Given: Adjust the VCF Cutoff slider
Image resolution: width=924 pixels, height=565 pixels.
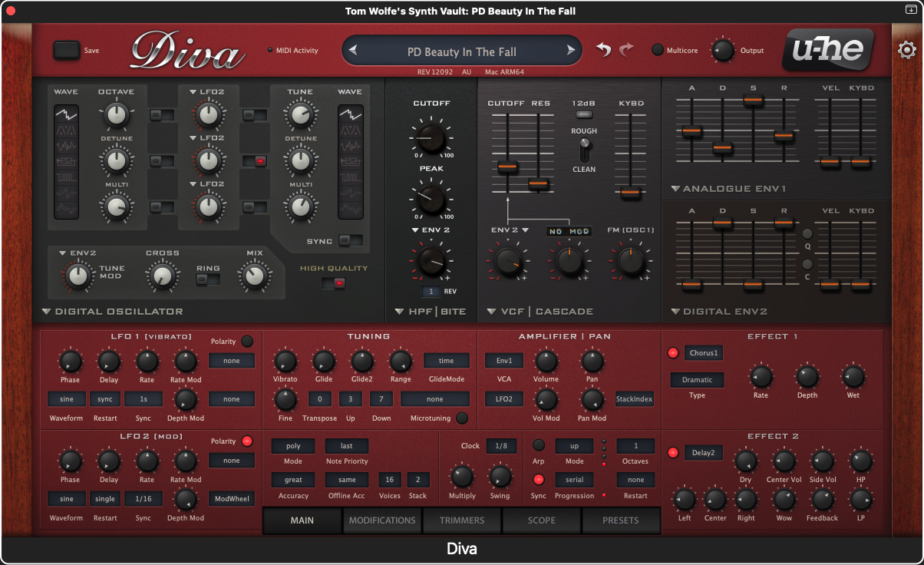Looking at the screenshot, I should (x=507, y=167).
